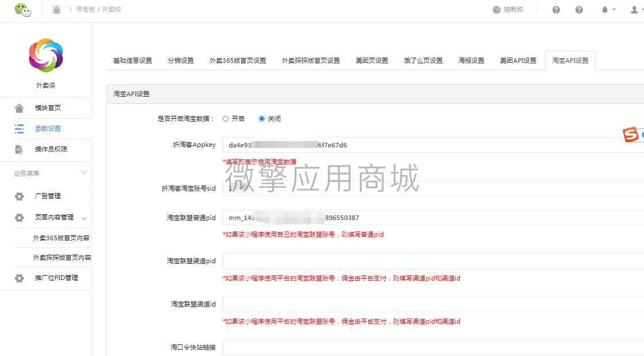Open 外卖365版首页内容 submenu item
Screen dimensions: 644x356
pos(61,238)
